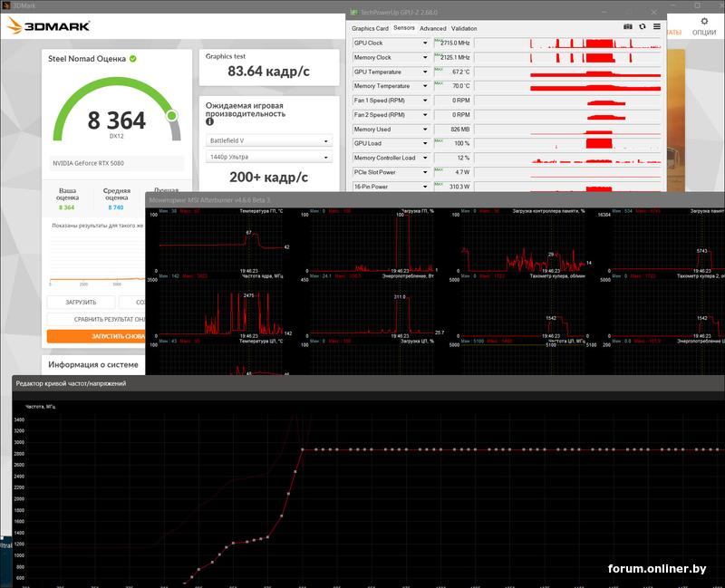725x588 pixels.
Task: Click the GPU-Z screenshot camera icon
Action: (627, 27)
